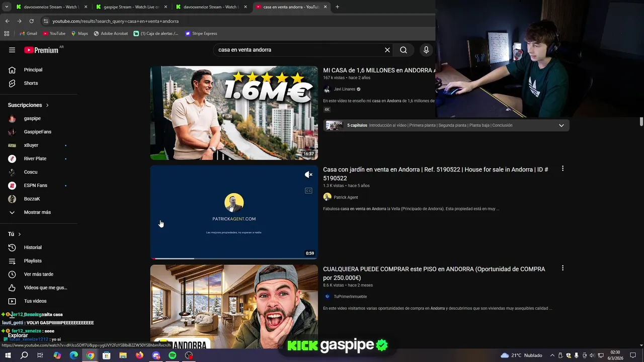This screenshot has height=362, width=644.
Task: Seek on the Patrick Agent preview progress bar
Action: (x=234, y=258)
